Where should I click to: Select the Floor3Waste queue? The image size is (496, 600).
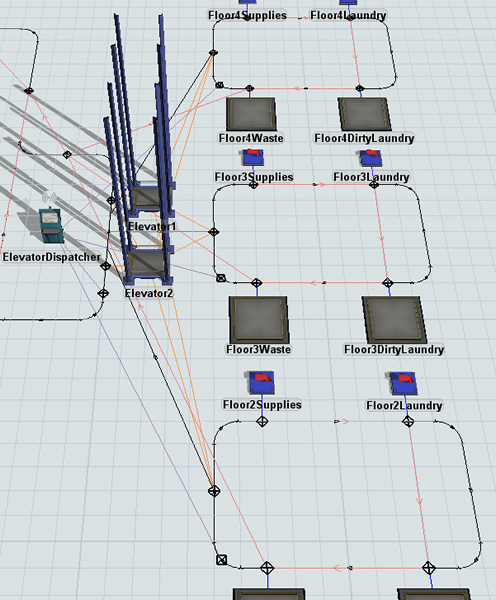coord(259,319)
